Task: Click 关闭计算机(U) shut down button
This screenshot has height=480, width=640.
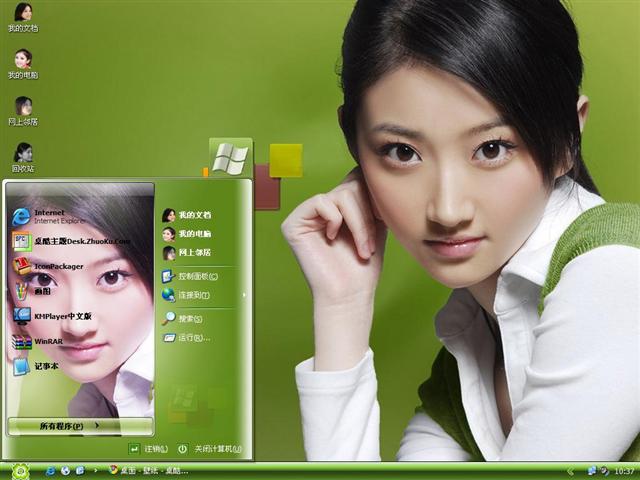Action: [x=209, y=449]
